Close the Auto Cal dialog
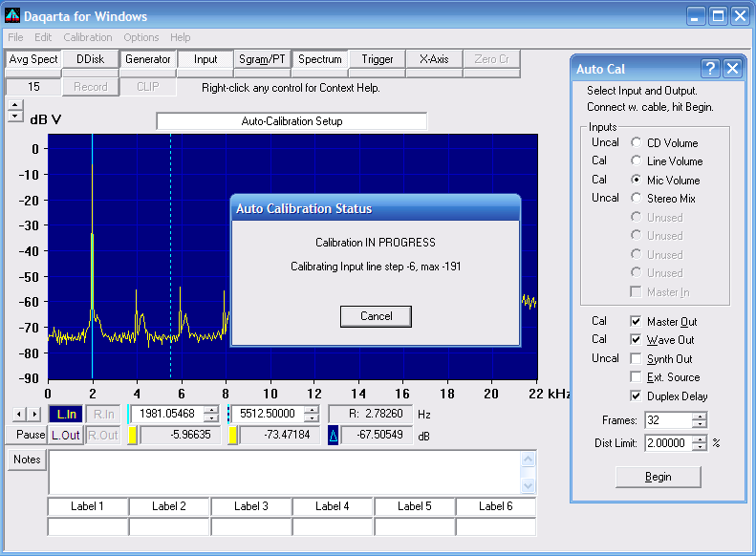This screenshot has height=556, width=756. (732, 69)
